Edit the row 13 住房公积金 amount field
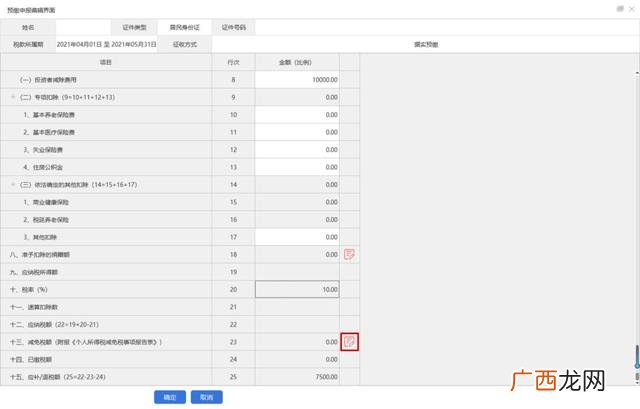The height and width of the screenshot is (409, 640). pyautogui.click(x=297, y=167)
